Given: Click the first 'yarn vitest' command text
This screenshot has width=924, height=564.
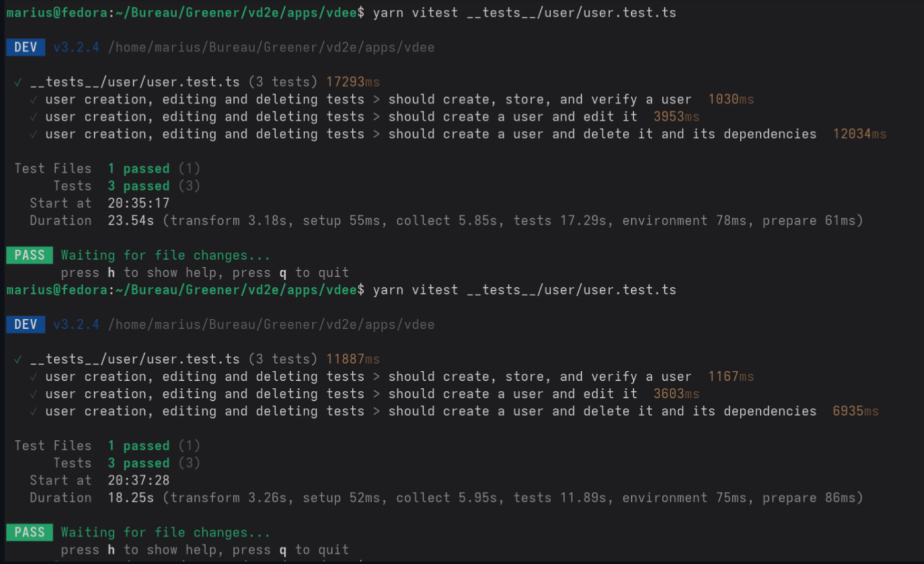Looking at the screenshot, I should (x=415, y=13).
